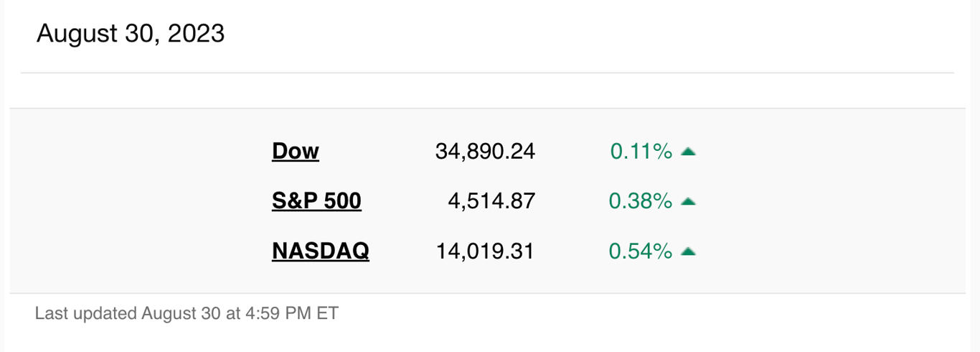Click the Dow value 34,890.24
Image resolution: width=980 pixels, height=352 pixels.
pyautogui.click(x=485, y=152)
